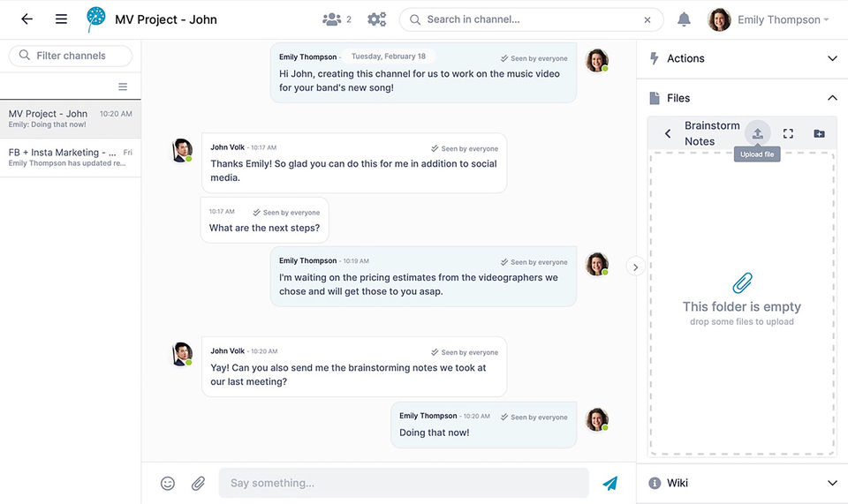Click the John Volk name on the 10:20 AM message

(x=227, y=351)
